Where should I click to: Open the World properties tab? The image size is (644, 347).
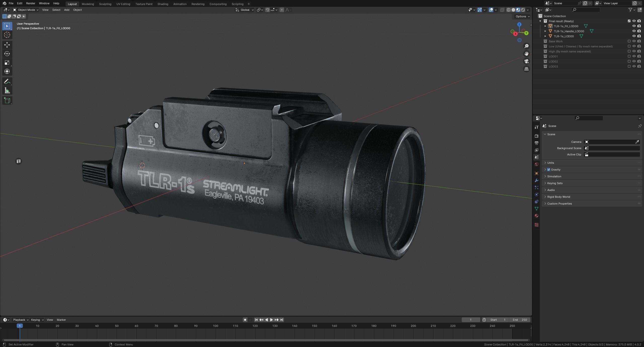[537, 164]
